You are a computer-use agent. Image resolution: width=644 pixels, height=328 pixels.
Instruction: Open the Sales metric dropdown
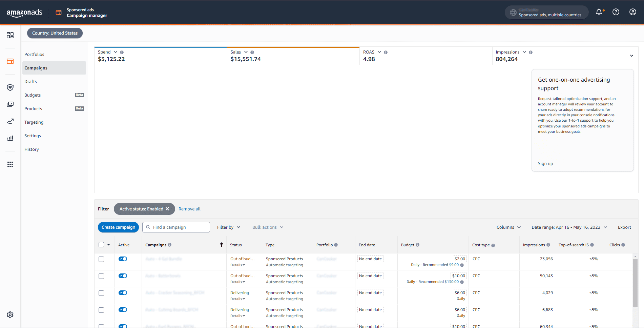click(x=246, y=52)
